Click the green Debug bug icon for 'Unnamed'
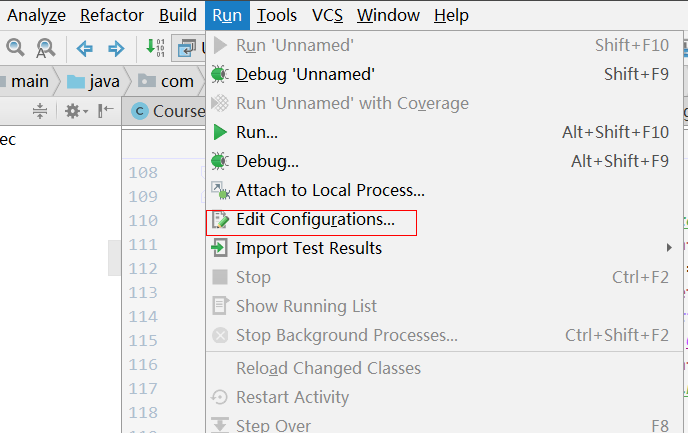 tap(220, 74)
